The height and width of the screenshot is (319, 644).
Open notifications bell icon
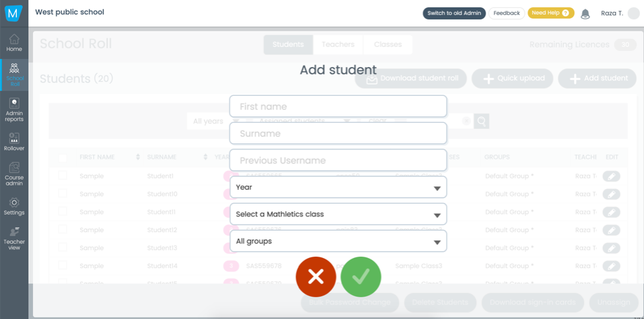[x=585, y=14]
